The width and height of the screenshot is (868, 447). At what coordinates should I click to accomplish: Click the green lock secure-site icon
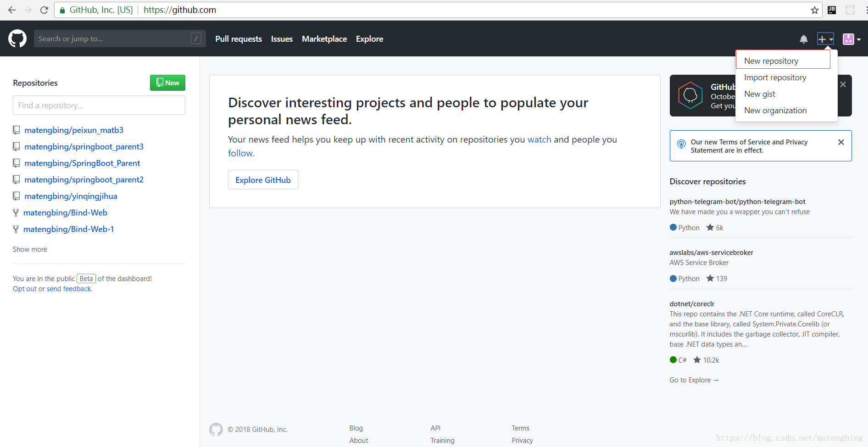pos(62,10)
